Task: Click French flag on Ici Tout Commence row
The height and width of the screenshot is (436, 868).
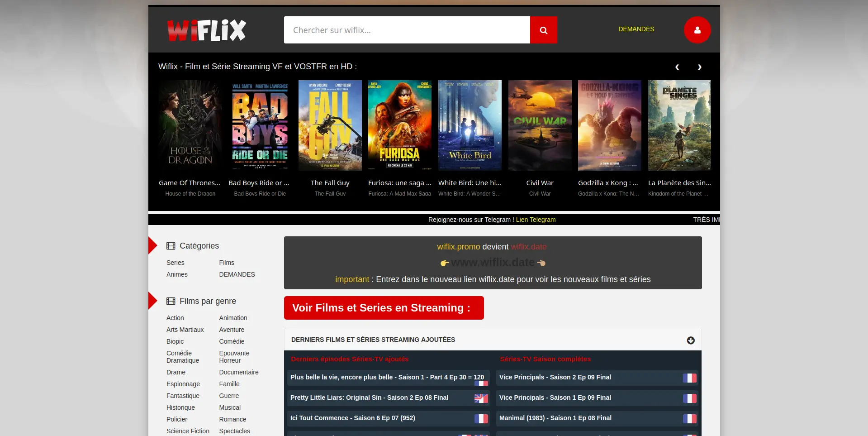Action: (x=481, y=418)
